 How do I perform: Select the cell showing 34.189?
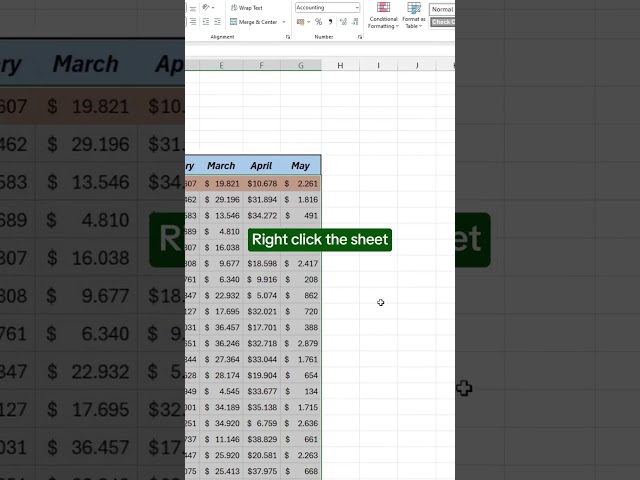coord(221,407)
